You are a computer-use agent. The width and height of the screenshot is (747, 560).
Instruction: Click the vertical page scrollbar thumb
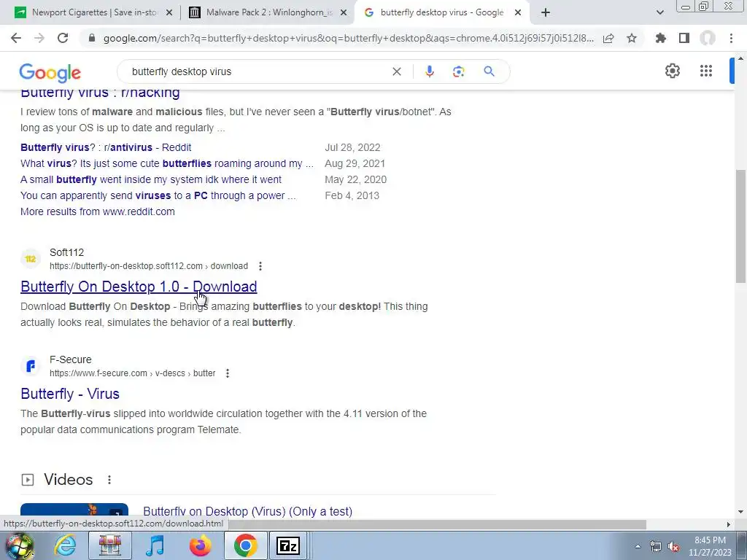point(740,226)
